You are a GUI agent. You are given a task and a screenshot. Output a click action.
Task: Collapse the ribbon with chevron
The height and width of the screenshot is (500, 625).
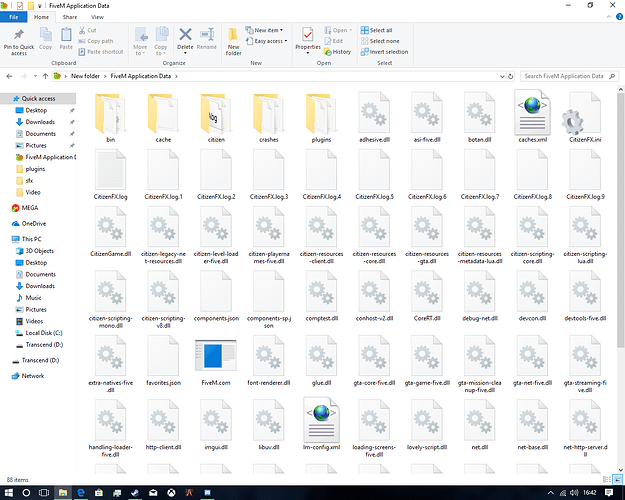coord(609,17)
